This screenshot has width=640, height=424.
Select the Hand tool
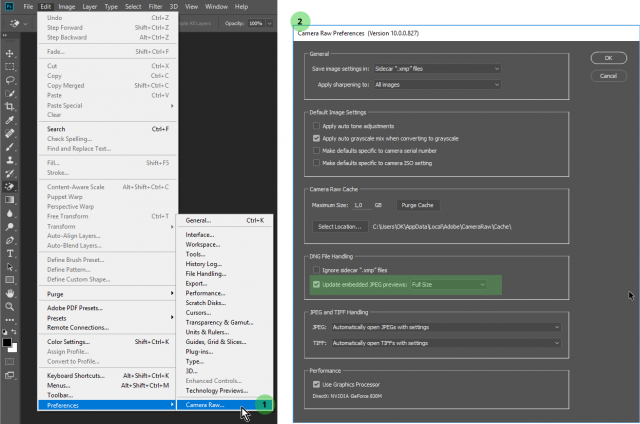[10, 293]
